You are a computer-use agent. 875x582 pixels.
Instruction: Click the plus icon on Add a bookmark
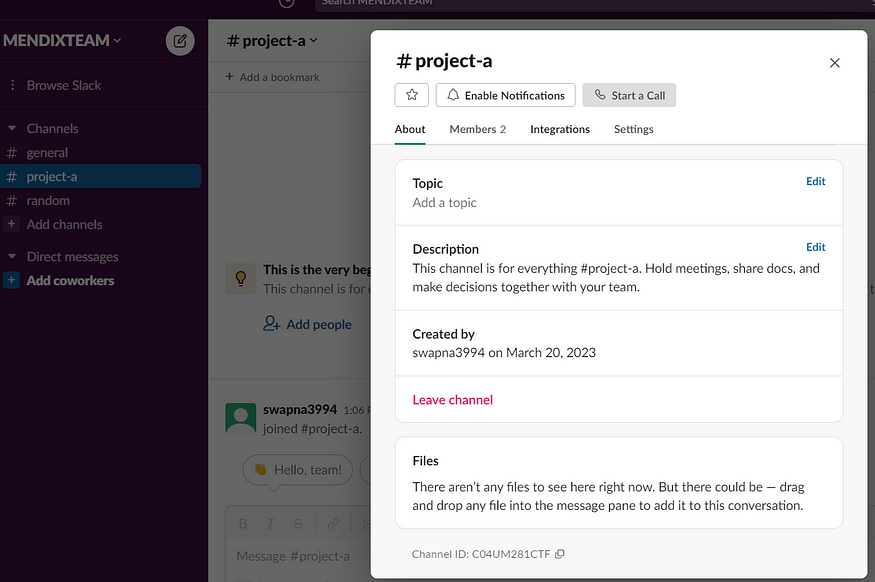point(229,76)
